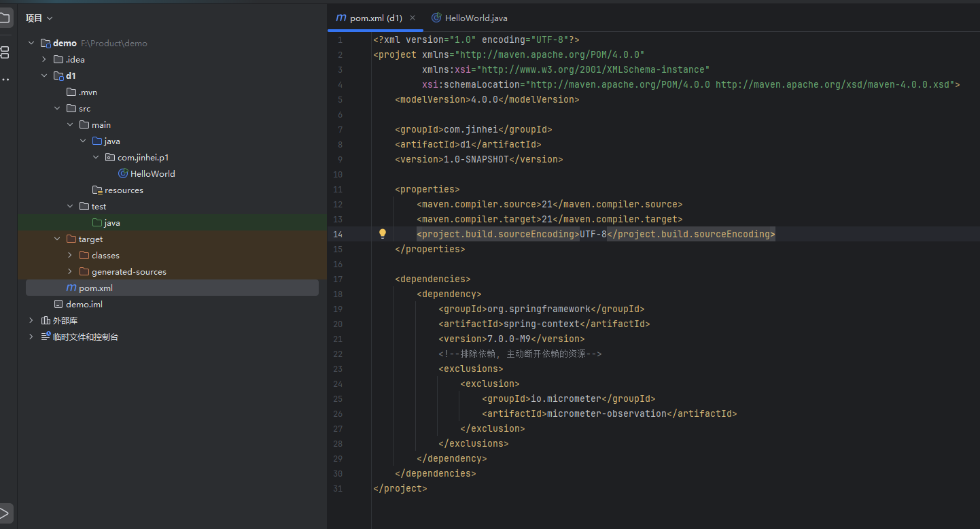Click the generated-sources folder icon
The width and height of the screenshot is (980, 529).
(x=84, y=271)
